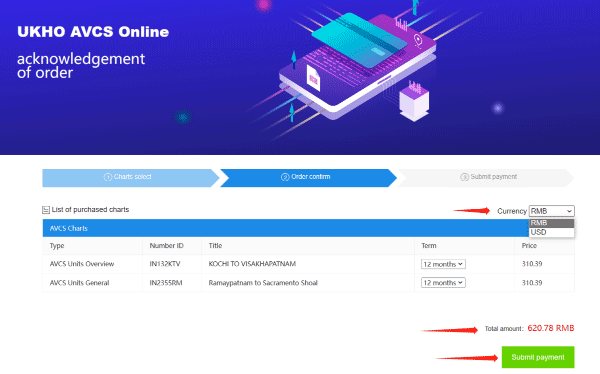
Task: Go to Submit payment step tab
Action: pyautogui.click(x=486, y=178)
